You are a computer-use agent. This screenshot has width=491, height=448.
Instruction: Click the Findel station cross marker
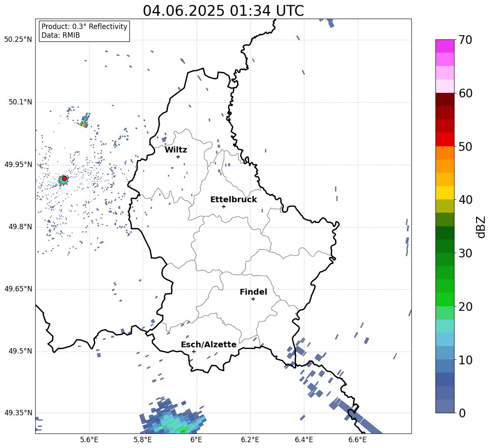point(253,299)
